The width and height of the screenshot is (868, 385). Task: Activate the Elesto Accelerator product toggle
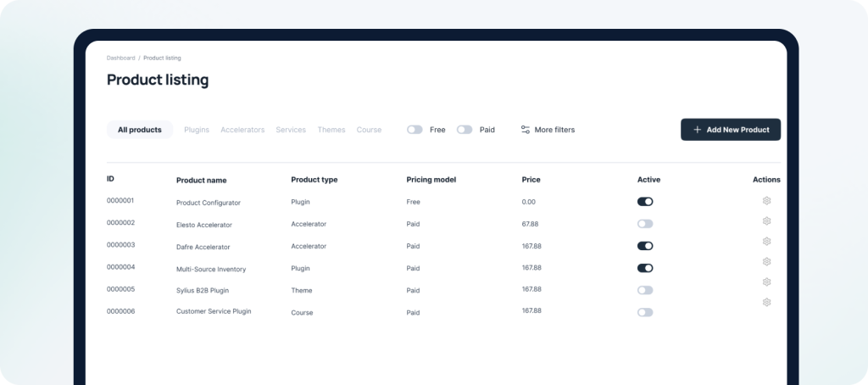pyautogui.click(x=645, y=224)
